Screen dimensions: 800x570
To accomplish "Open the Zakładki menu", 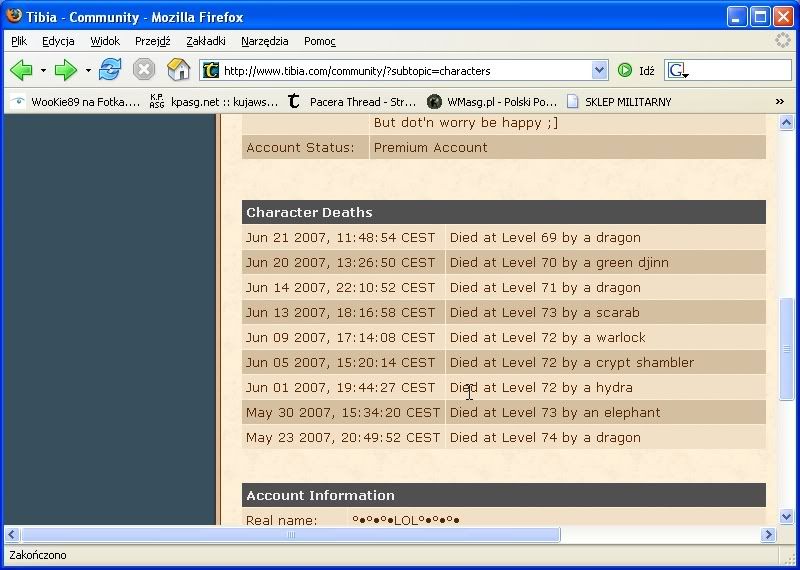I will [206, 41].
